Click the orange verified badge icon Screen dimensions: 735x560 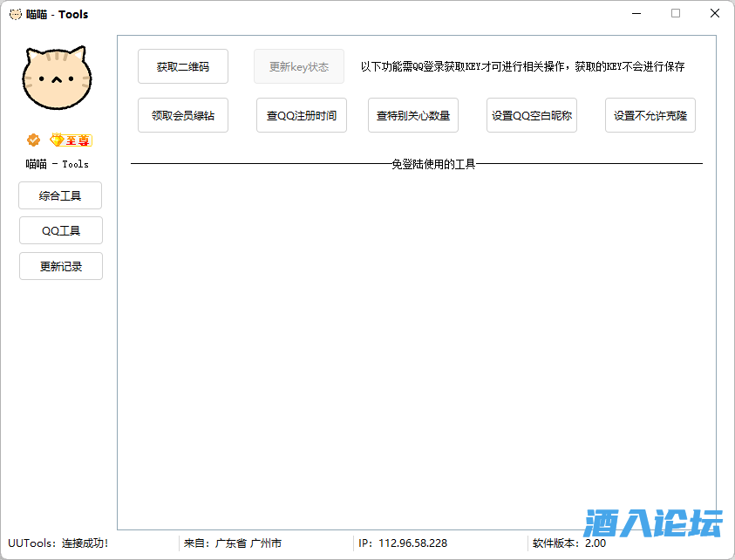coord(33,140)
